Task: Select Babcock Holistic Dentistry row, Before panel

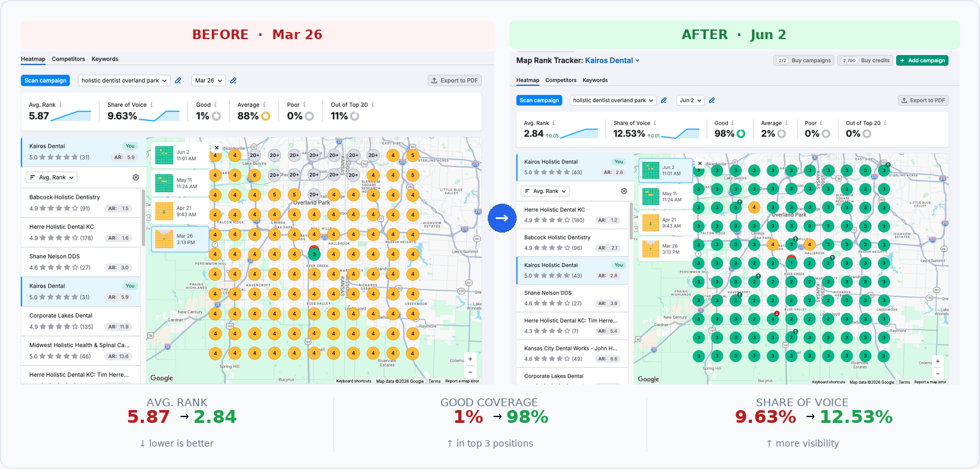Action: tap(81, 203)
